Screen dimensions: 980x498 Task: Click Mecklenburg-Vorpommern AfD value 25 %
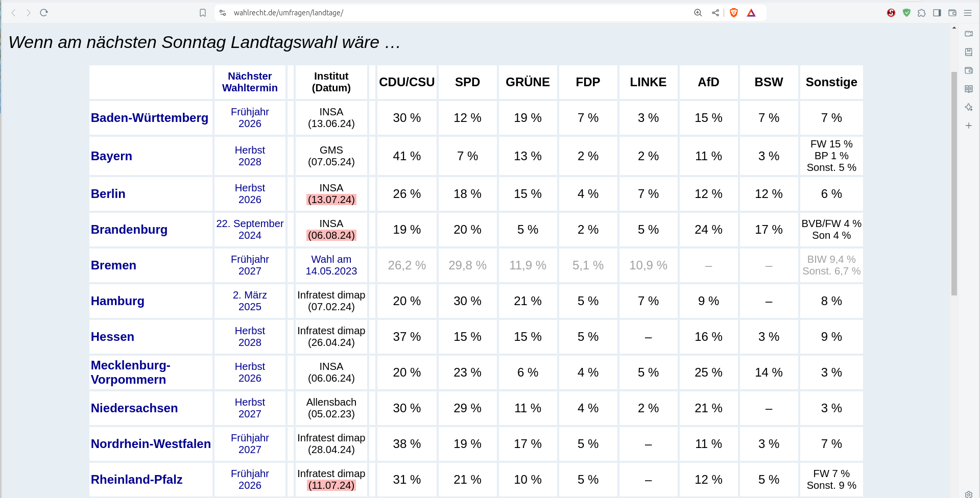[708, 372]
